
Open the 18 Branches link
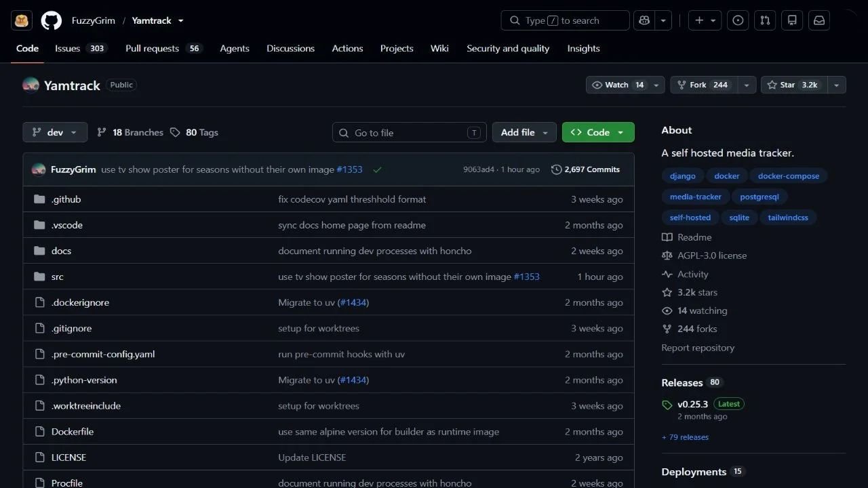pyautogui.click(x=130, y=132)
